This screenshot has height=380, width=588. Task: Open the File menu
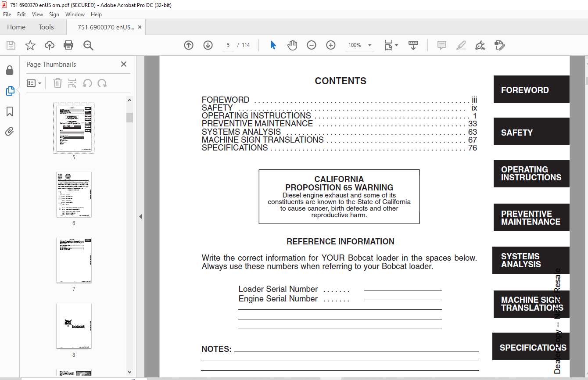7,14
